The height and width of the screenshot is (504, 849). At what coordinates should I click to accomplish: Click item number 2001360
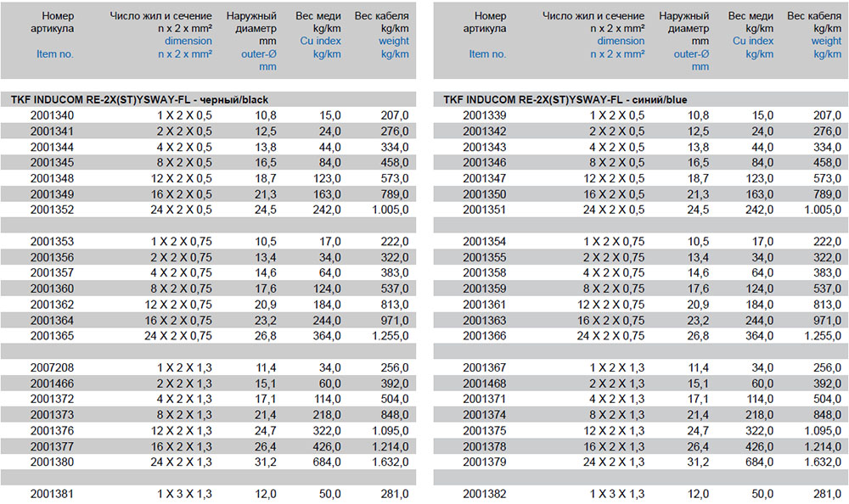52,288
